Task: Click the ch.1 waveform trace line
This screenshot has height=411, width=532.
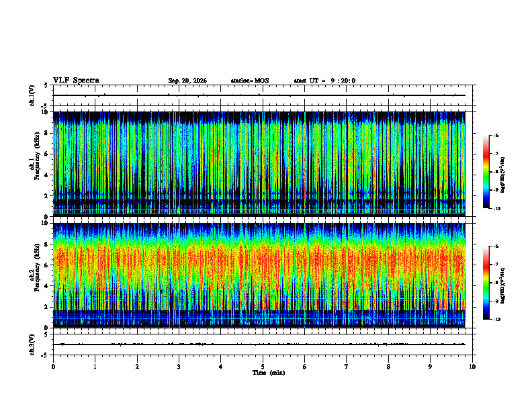Action: point(259,95)
